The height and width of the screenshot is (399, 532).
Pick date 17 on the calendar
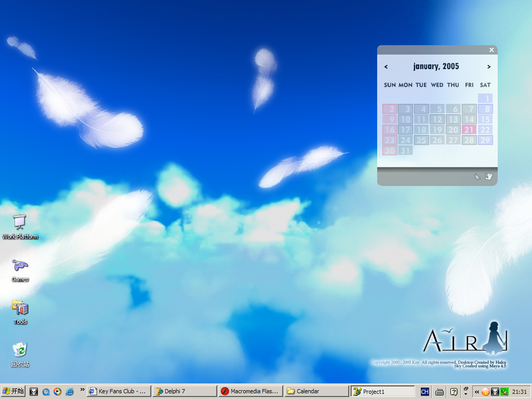pos(405,129)
